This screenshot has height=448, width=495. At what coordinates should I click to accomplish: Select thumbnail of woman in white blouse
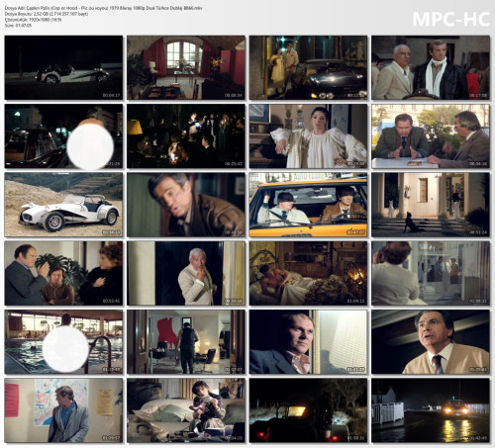point(308,136)
